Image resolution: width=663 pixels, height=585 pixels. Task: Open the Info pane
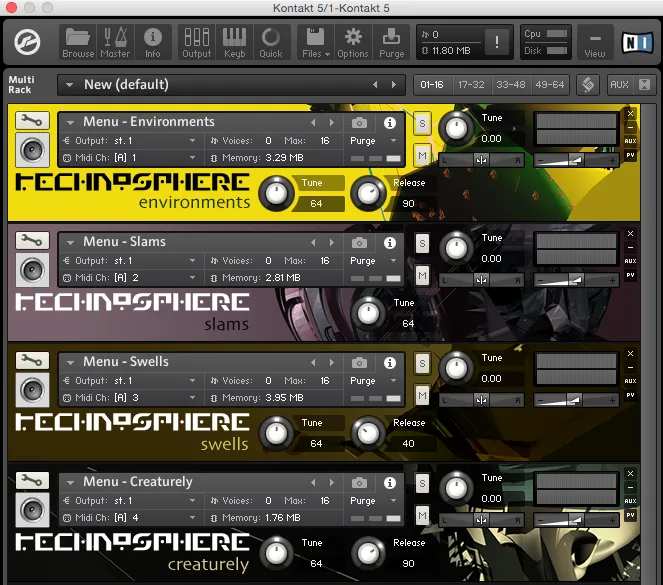pyautogui.click(x=153, y=42)
